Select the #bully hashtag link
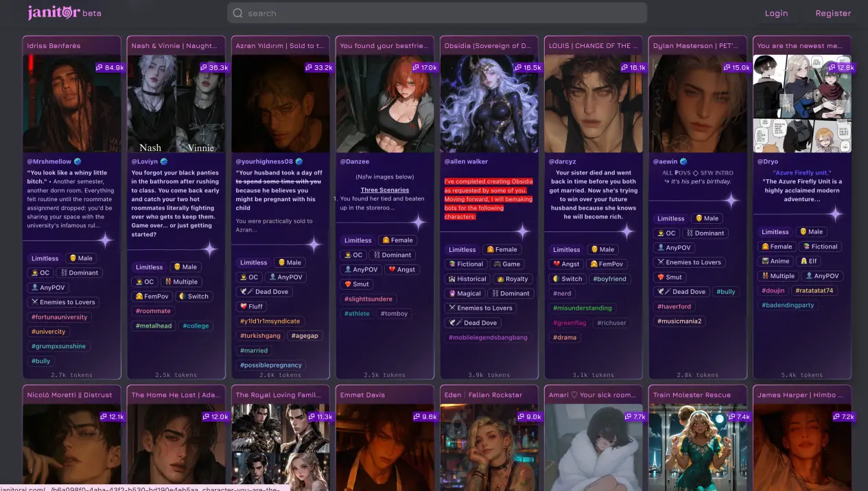This screenshot has height=491, width=868. point(40,361)
